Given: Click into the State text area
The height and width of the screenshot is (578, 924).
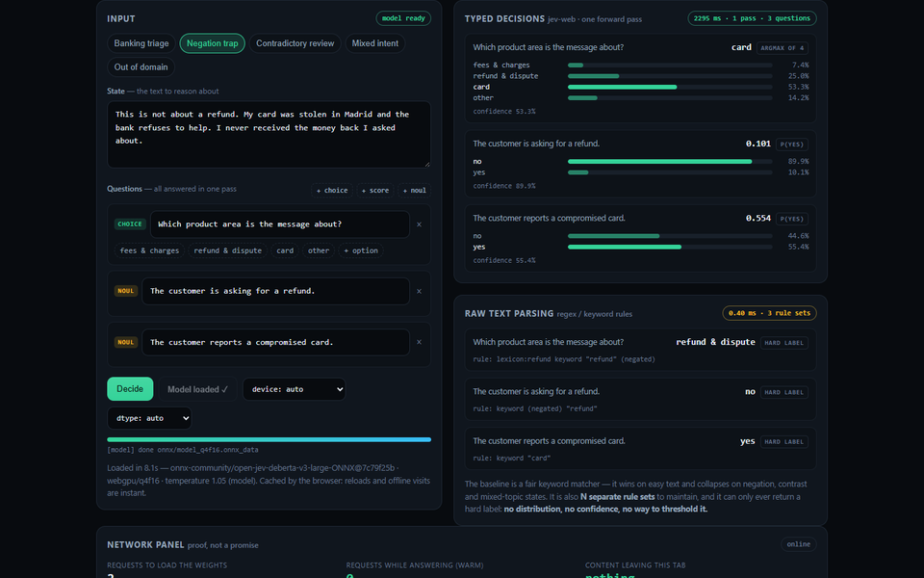Looking at the screenshot, I should point(269,135).
